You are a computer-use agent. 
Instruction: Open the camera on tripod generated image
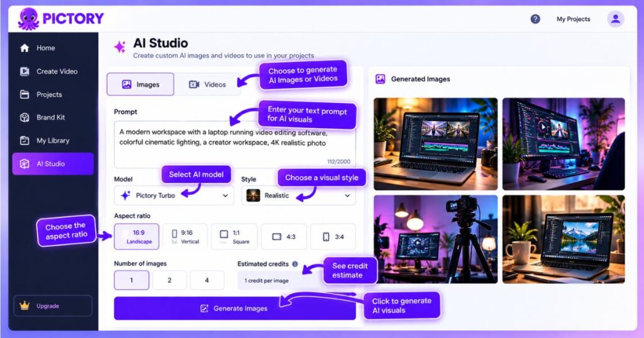[x=435, y=239]
